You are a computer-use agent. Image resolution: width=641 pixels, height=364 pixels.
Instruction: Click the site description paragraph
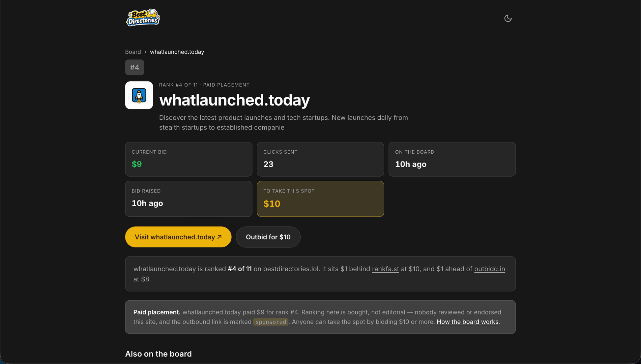click(284, 123)
